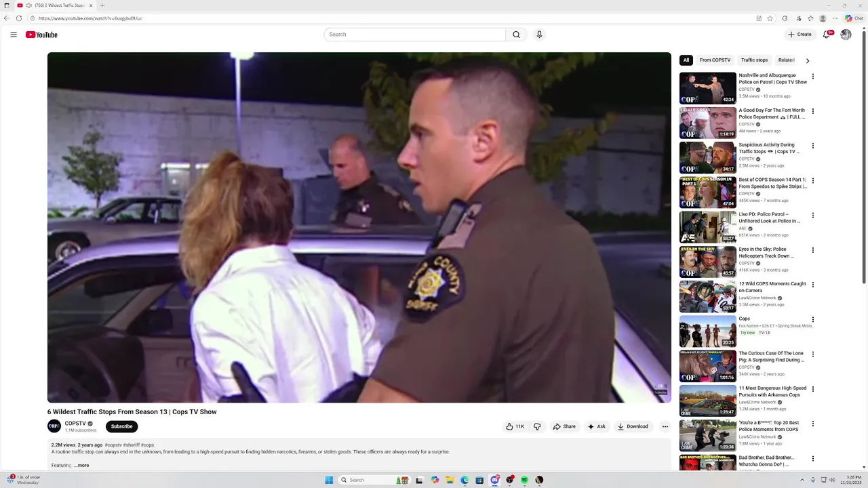
Task: Open Copilot Chat in browser toolbar
Action: pyautogui.click(x=853, y=18)
